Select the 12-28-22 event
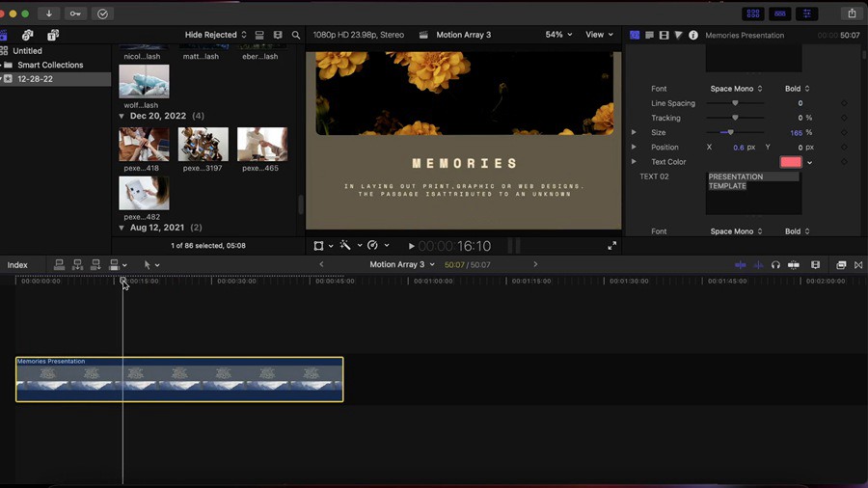The image size is (868, 488). (35, 78)
